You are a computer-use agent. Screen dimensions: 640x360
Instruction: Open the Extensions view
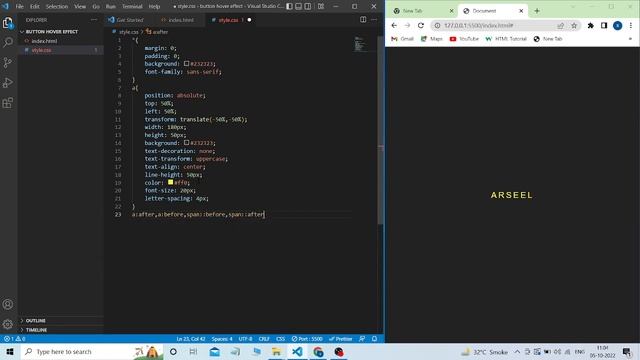tap(8, 102)
